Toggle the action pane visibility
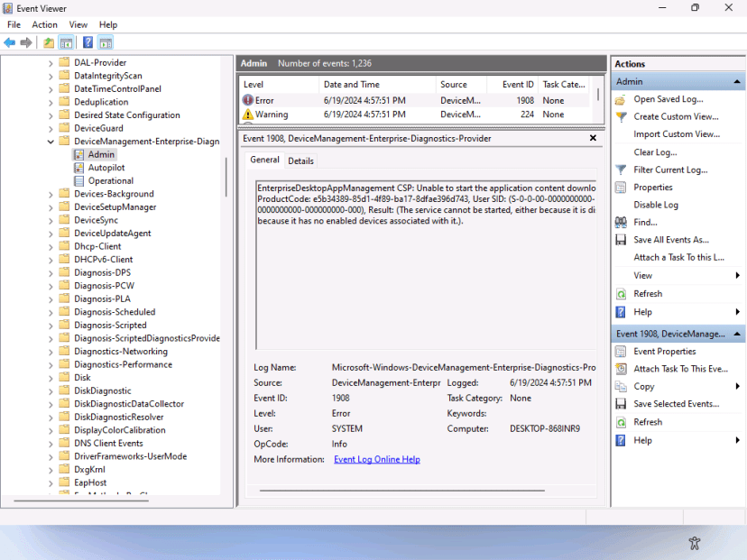The width and height of the screenshot is (747, 560). [x=107, y=41]
